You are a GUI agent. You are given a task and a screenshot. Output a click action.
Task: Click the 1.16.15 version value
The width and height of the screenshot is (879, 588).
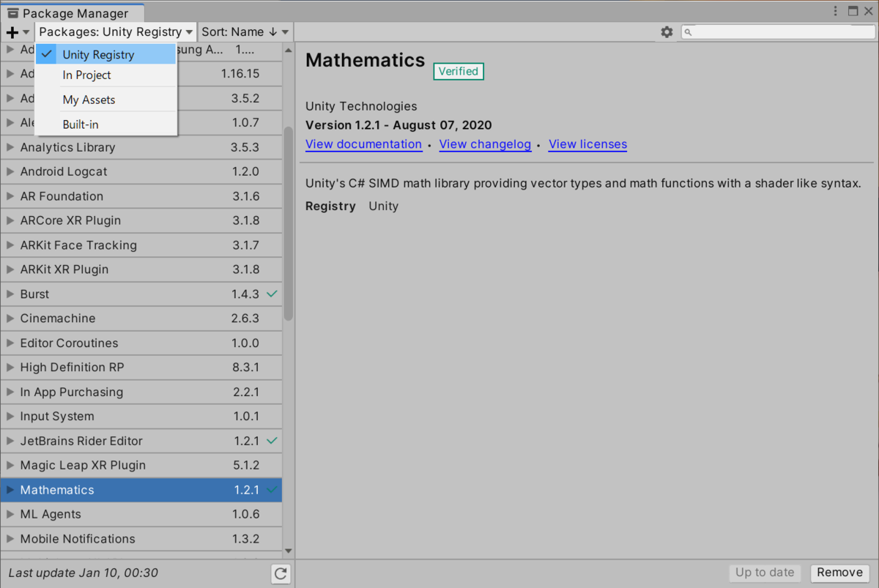(240, 74)
